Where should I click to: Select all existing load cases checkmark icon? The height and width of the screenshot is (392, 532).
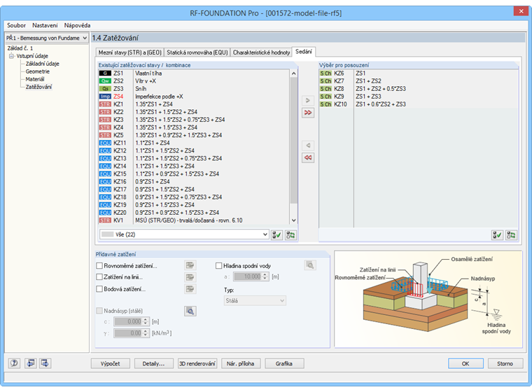pos(277,235)
